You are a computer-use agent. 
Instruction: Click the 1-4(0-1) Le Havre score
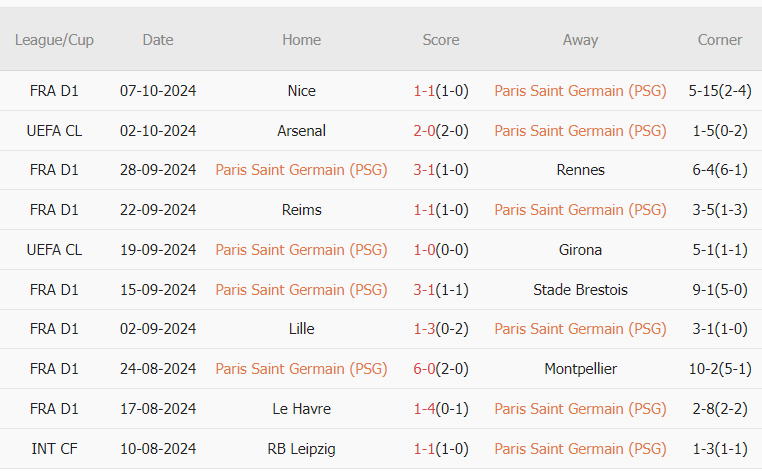tap(441, 409)
